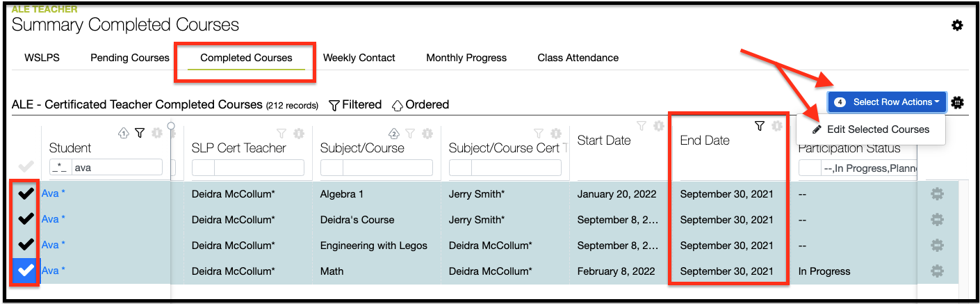980x304 pixels.
Task: Uncheck the Algebra 1 row checkbox
Action: coord(26,194)
